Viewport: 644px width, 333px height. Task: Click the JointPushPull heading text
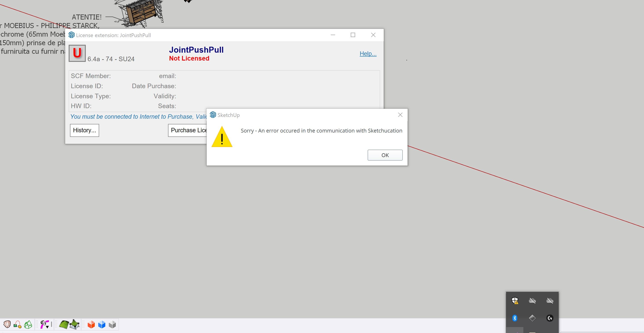pyautogui.click(x=196, y=50)
